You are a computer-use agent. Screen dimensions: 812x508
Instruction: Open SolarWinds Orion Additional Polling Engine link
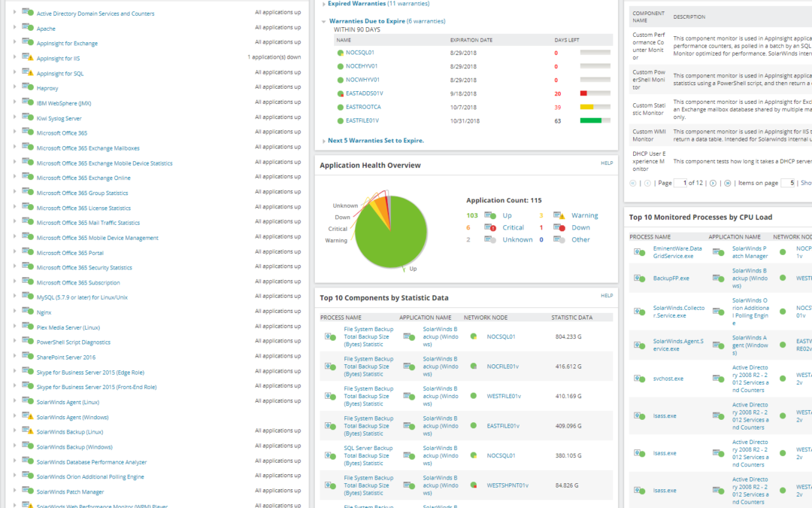click(90, 477)
